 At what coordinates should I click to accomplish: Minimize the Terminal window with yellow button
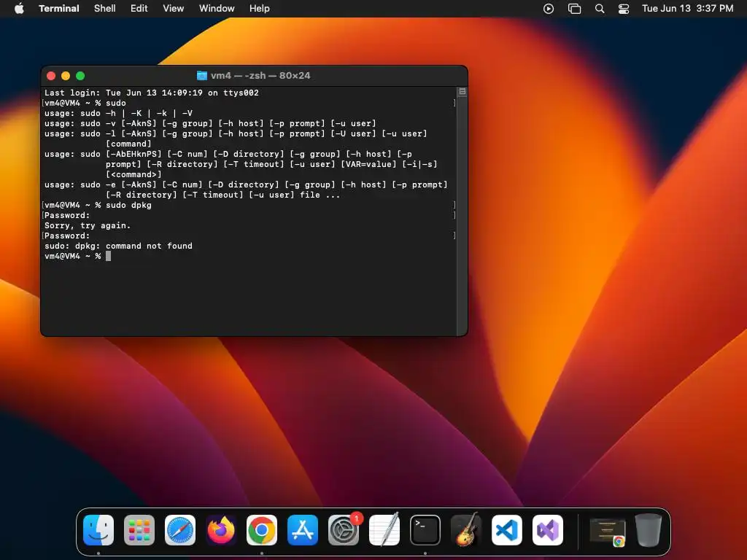[66, 76]
